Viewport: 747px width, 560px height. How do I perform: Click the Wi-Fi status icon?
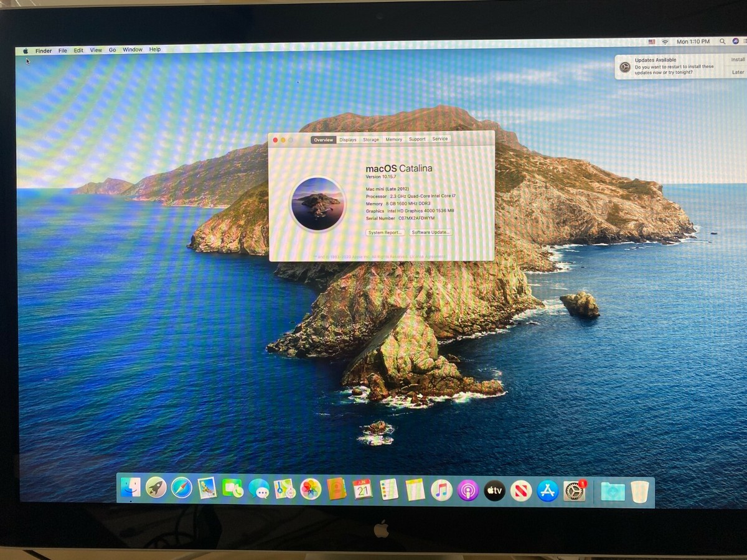pos(665,42)
